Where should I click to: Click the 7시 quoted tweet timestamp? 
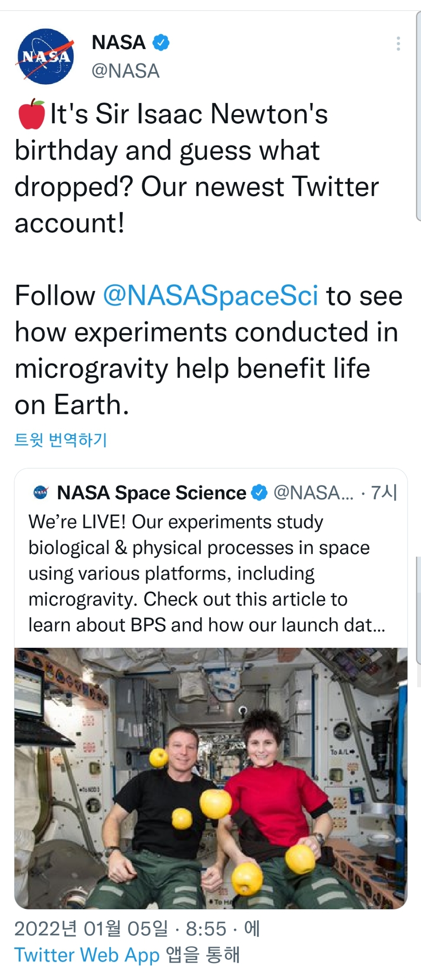click(384, 493)
